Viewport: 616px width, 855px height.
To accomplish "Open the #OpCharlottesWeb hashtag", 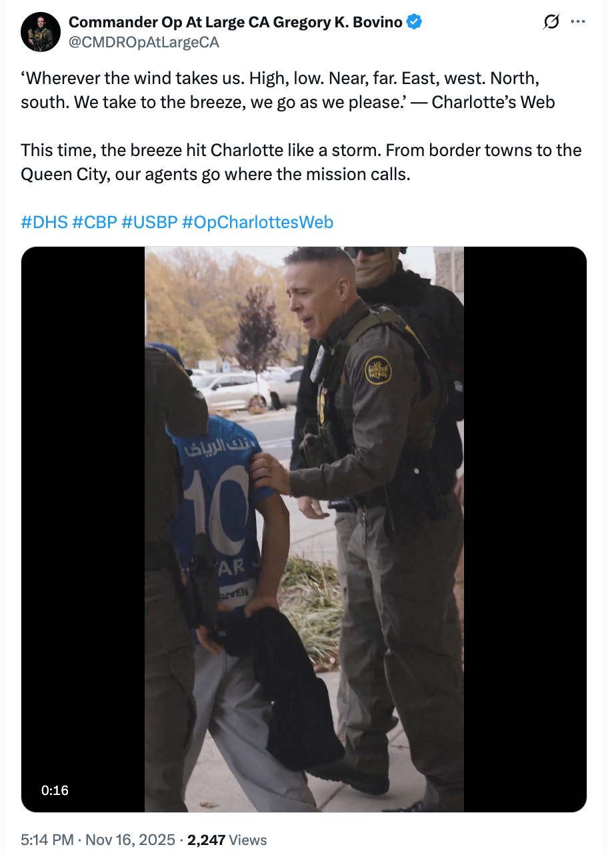I will click(257, 221).
